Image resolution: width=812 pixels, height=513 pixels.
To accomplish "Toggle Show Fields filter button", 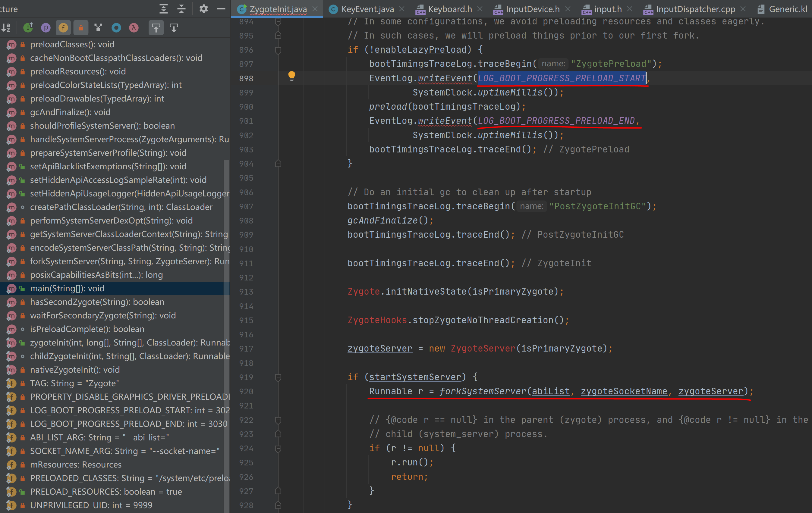I will pyautogui.click(x=63, y=28).
